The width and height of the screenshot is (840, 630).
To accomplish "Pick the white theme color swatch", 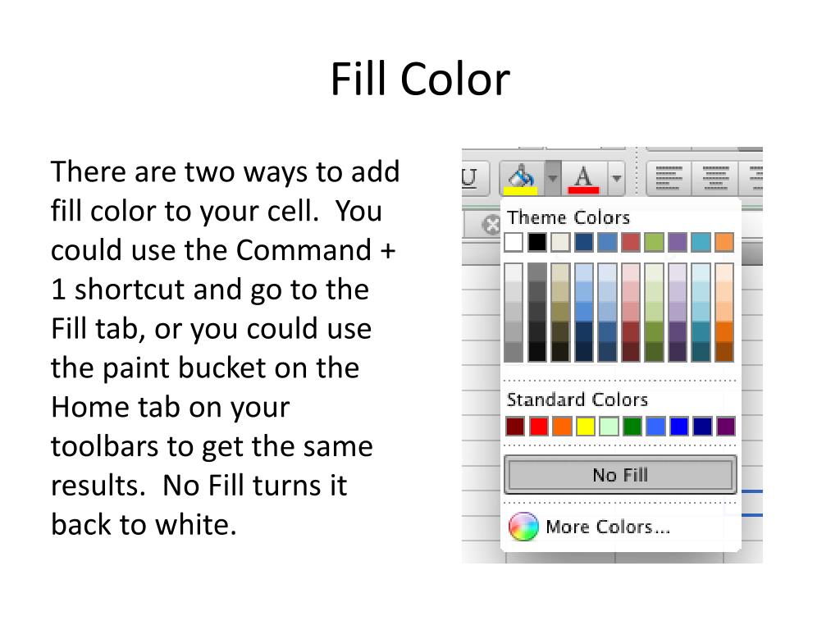I will 514,242.
